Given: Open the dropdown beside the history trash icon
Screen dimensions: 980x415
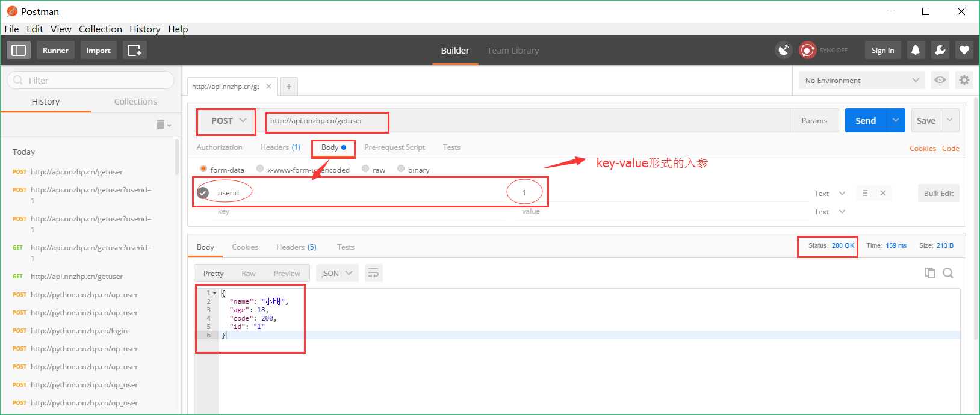Looking at the screenshot, I should point(169,125).
